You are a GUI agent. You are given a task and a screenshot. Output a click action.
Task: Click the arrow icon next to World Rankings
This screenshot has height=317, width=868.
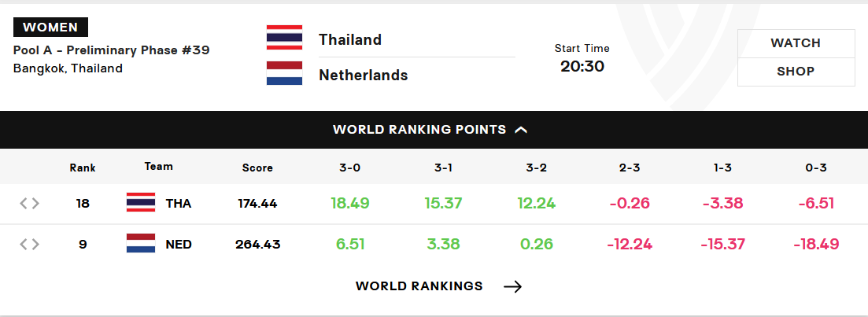coord(512,286)
